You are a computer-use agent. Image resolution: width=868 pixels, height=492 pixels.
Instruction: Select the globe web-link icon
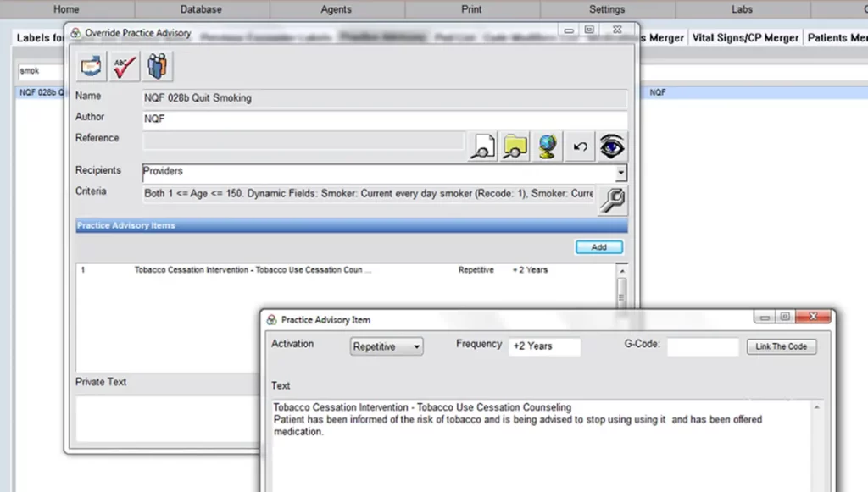click(547, 146)
